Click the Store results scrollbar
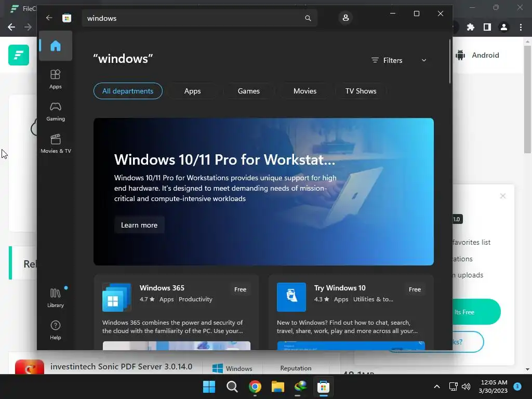The height and width of the screenshot is (399, 532). tap(450, 61)
